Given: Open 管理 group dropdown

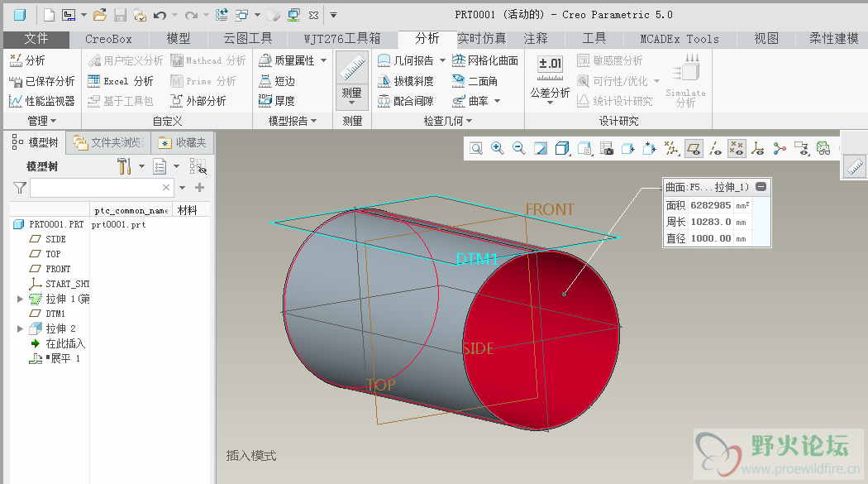Looking at the screenshot, I should pyautogui.click(x=42, y=121).
